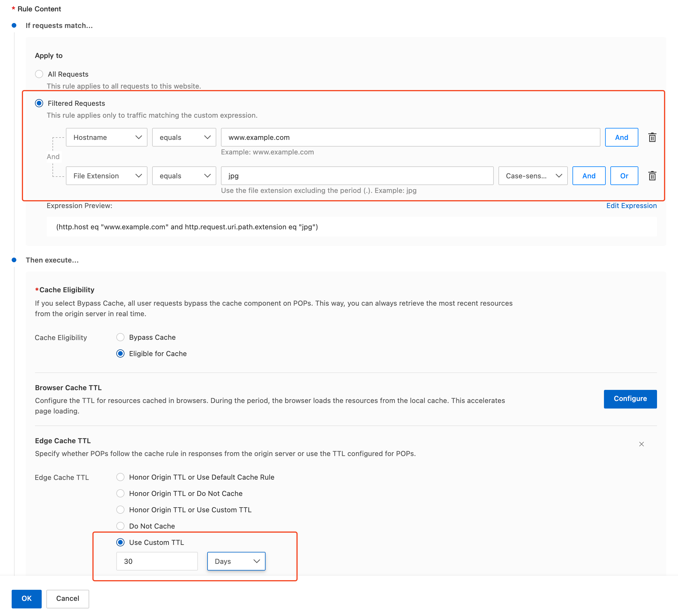Image resolution: width=678 pixels, height=616 pixels.
Task: Delete the File Extension condition row
Action: point(652,176)
